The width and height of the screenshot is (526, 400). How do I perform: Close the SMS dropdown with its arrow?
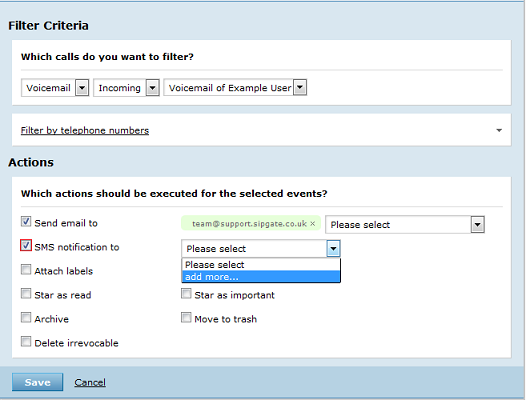(x=333, y=249)
